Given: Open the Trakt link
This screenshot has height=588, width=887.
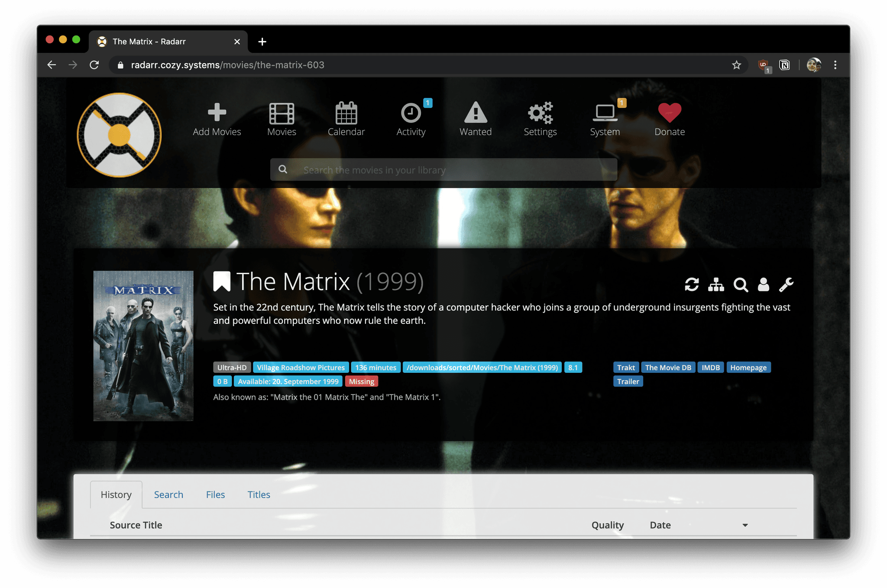Looking at the screenshot, I should tap(626, 367).
